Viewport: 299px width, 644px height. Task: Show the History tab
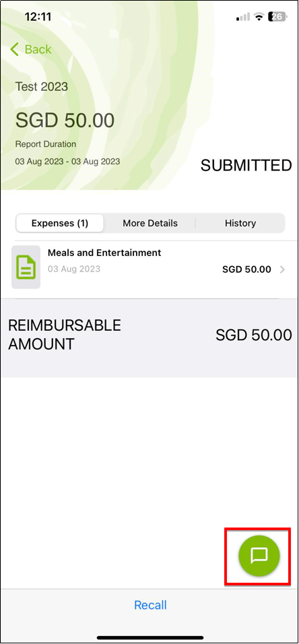click(x=240, y=223)
